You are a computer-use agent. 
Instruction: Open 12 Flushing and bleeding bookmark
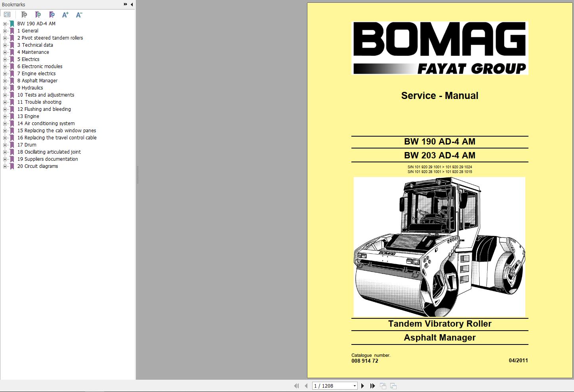coord(44,109)
